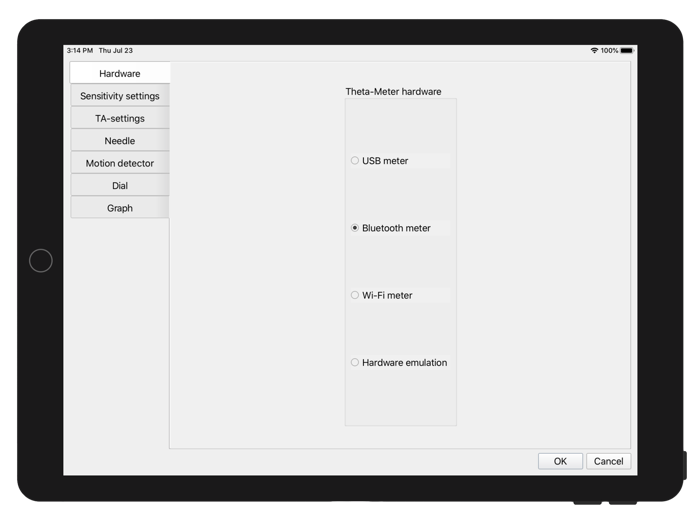Tap the 3:14 PM clock text
The image size is (700, 525).
point(80,50)
